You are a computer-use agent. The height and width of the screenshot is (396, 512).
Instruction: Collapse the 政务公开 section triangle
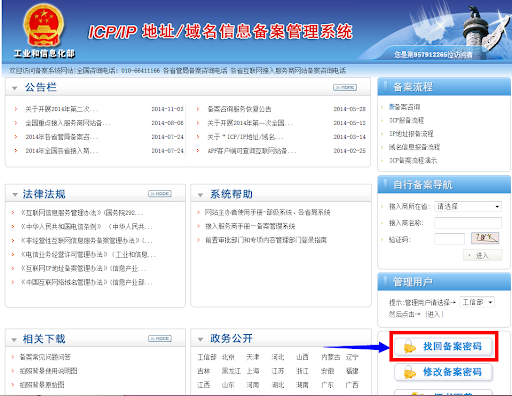pos(200,339)
